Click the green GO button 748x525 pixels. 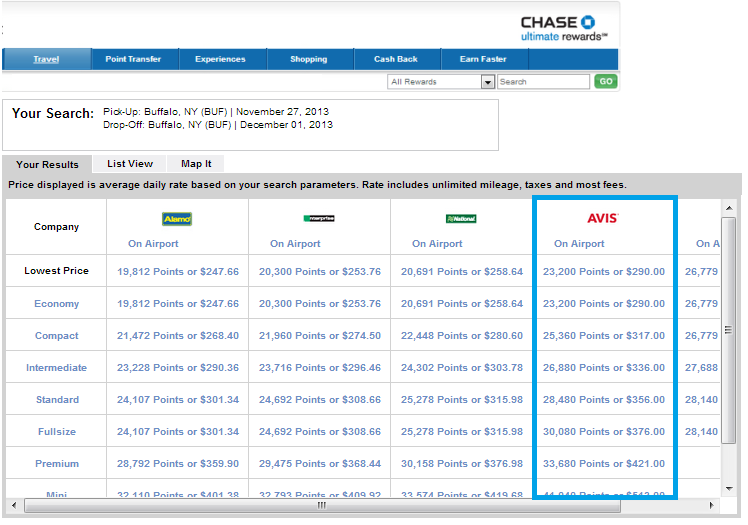click(606, 82)
